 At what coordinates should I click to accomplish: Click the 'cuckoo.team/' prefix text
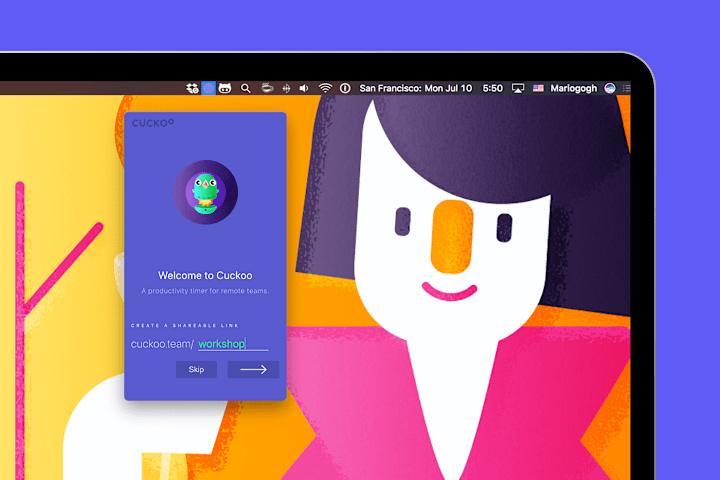[163, 344]
